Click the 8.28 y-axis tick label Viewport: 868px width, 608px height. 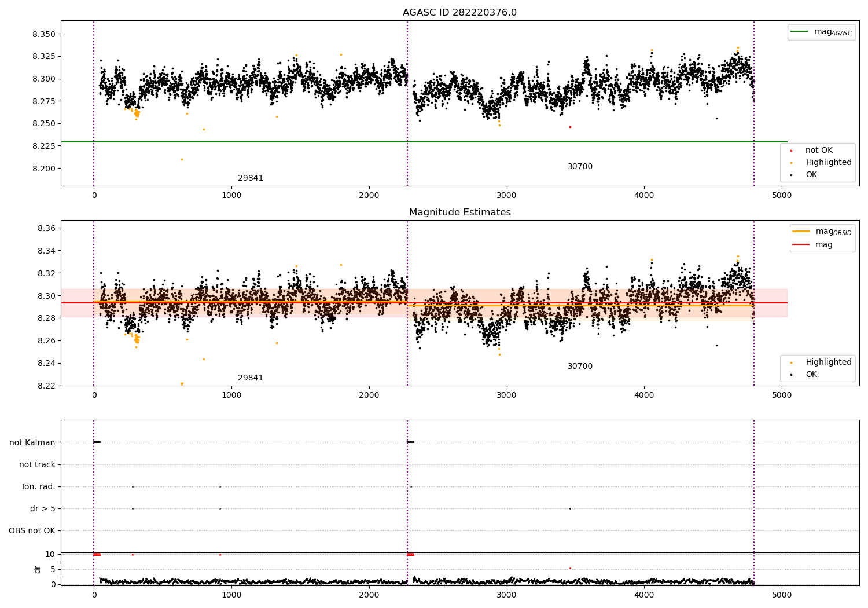point(46,318)
